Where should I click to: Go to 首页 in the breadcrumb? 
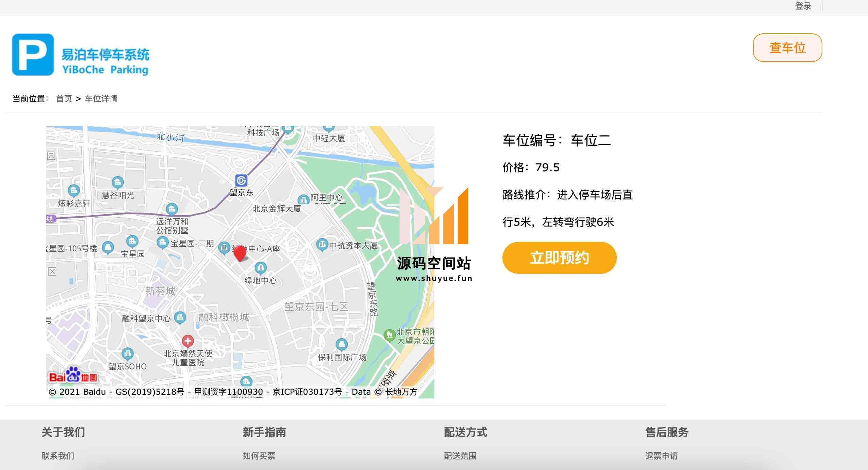64,99
